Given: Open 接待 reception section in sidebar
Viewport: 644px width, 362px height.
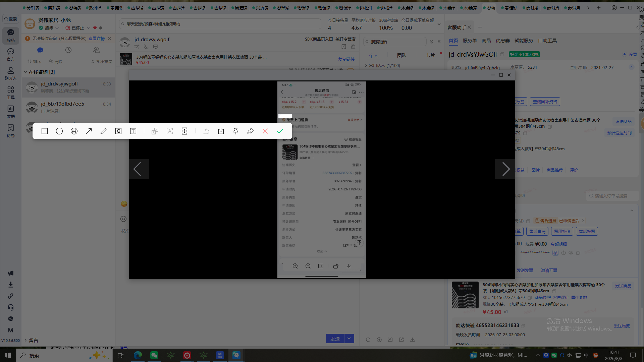Looking at the screenshot, I should coord(11,36).
